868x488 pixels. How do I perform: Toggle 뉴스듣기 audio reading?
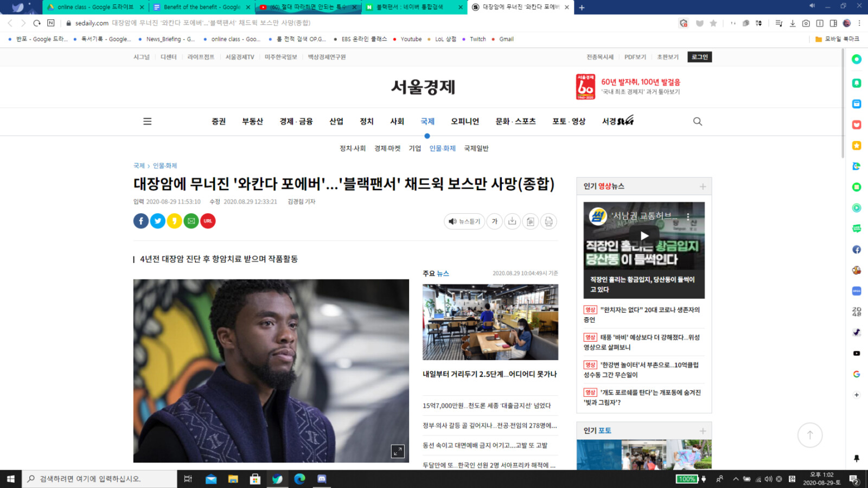tap(464, 221)
